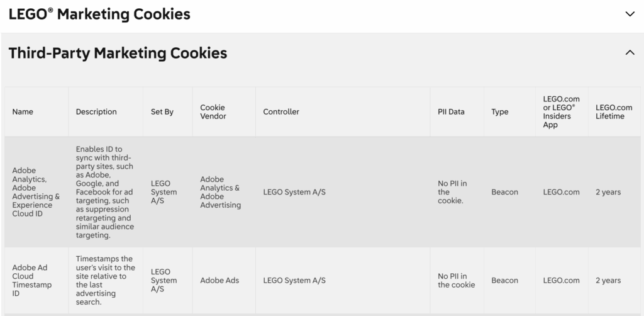Click the ID sync ad targeting description text
The width and height of the screenshot is (644, 316).
(x=104, y=192)
